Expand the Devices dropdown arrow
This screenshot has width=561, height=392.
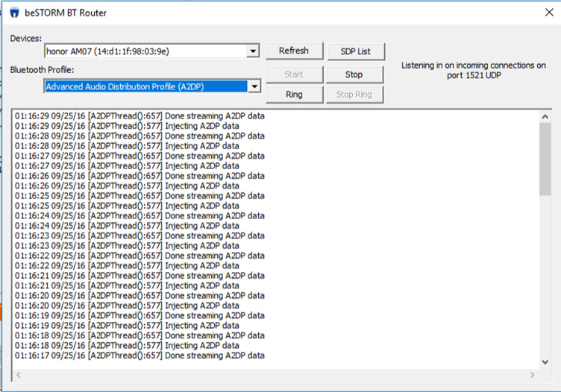pyautogui.click(x=253, y=51)
